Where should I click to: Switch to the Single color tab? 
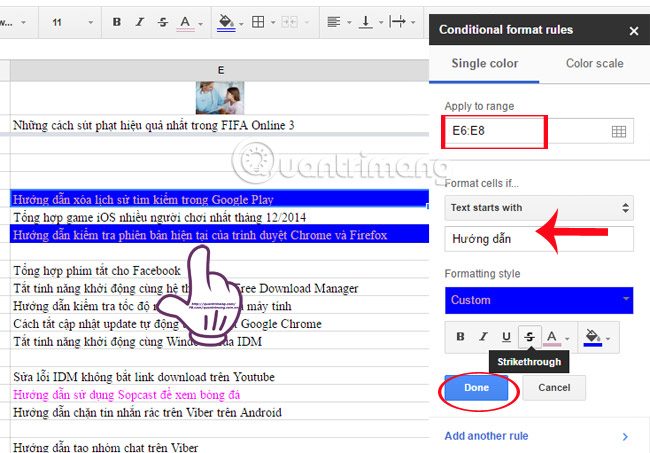(x=484, y=63)
